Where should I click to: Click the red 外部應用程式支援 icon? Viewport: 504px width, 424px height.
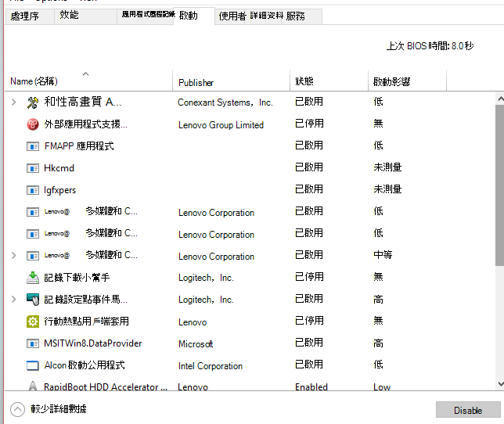pos(32,124)
